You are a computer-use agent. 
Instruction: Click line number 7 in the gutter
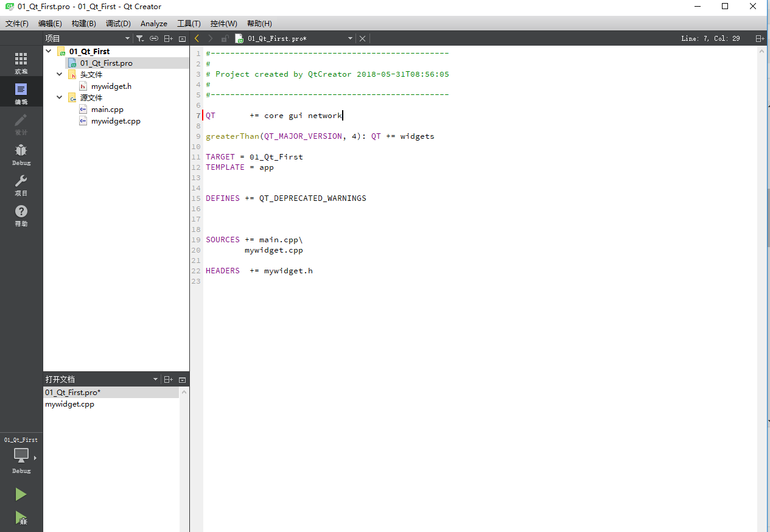click(198, 116)
